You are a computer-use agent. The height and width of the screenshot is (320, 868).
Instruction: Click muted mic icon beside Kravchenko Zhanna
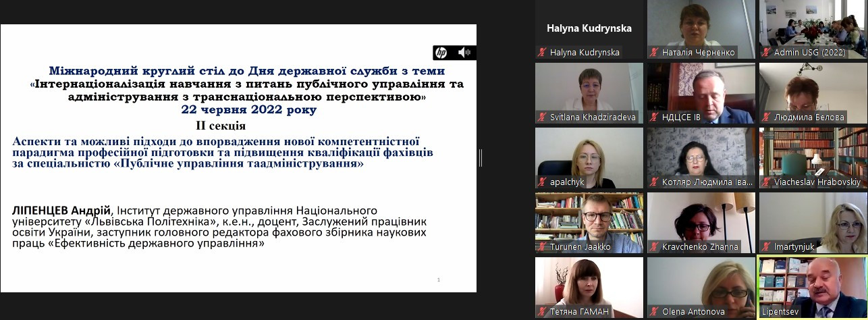coord(653,246)
